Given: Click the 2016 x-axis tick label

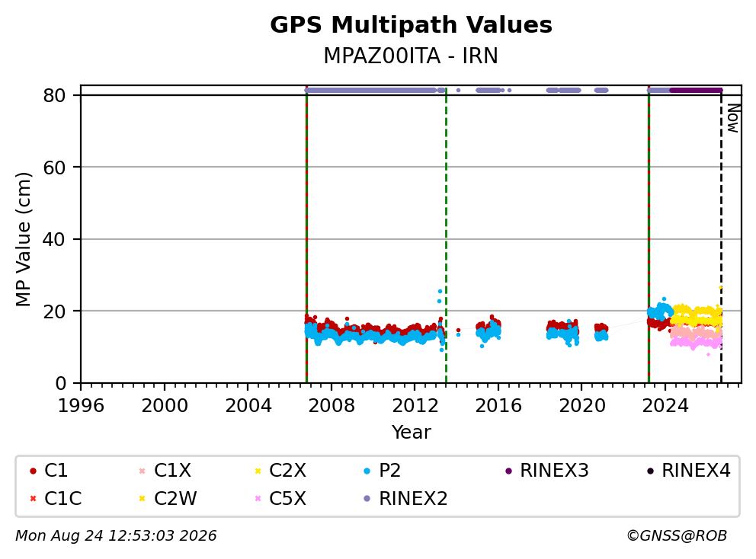Looking at the screenshot, I should [x=498, y=406].
